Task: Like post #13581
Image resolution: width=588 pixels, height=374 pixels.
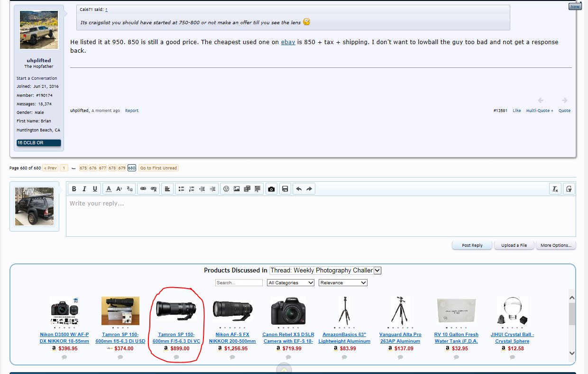Action: pos(516,111)
